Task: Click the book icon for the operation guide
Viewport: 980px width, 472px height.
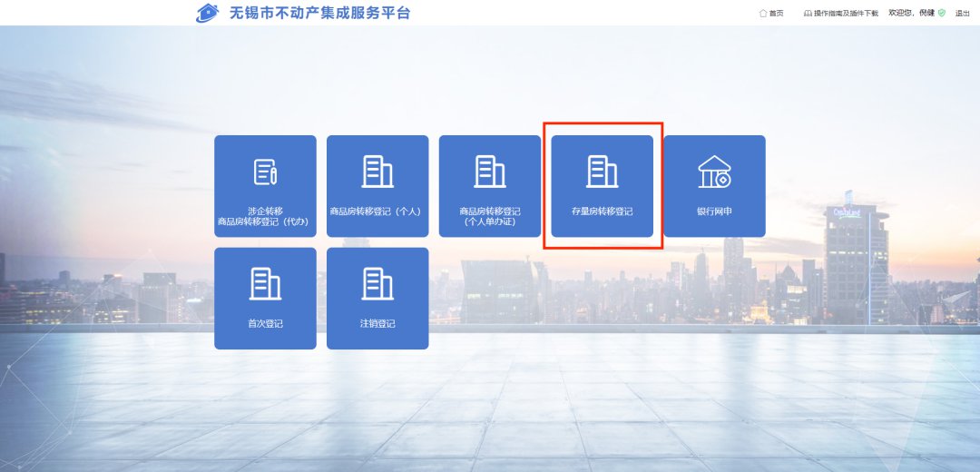Action: click(x=808, y=14)
